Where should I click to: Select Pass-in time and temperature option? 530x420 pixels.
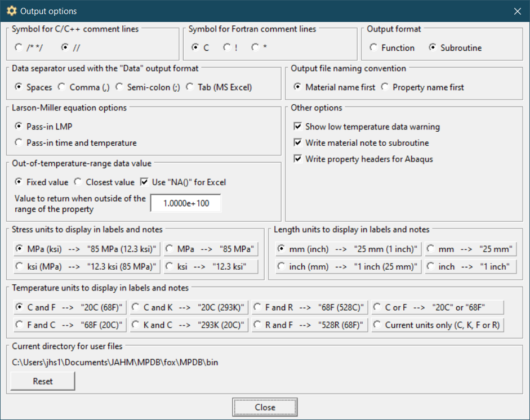[x=19, y=143]
